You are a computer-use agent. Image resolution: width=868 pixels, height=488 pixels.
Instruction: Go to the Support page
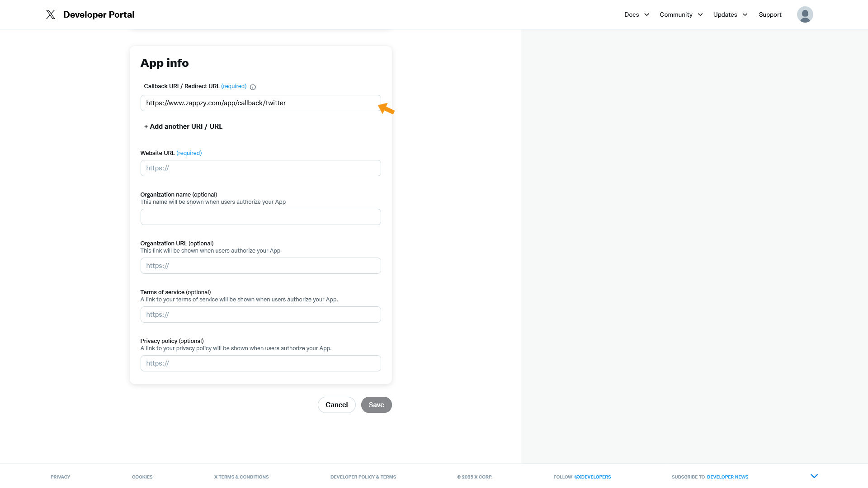(x=770, y=14)
